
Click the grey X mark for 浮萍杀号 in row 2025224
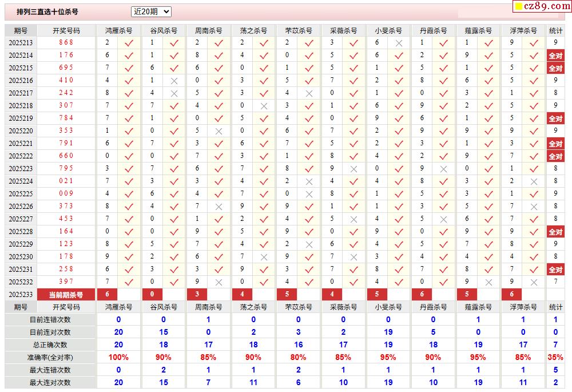point(534,181)
